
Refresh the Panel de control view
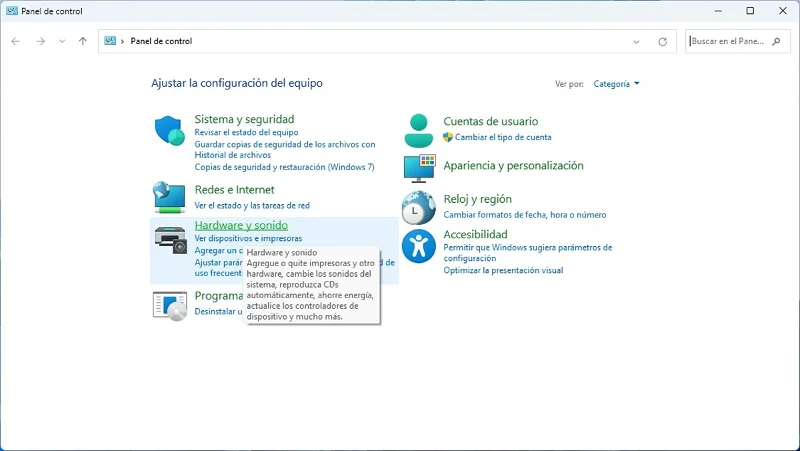click(x=662, y=42)
